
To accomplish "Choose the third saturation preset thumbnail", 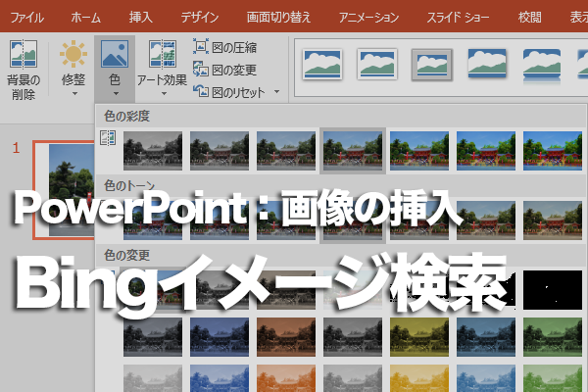I will [x=286, y=151].
